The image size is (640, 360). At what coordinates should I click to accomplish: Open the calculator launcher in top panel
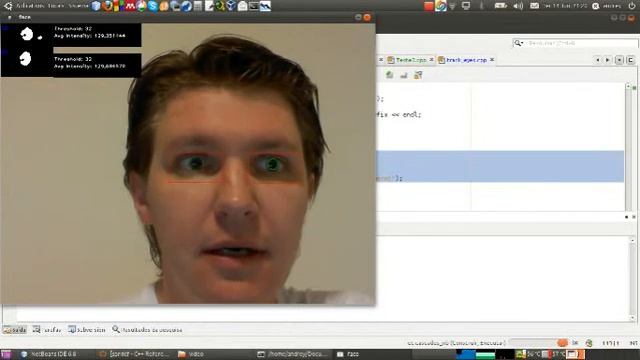198,6
